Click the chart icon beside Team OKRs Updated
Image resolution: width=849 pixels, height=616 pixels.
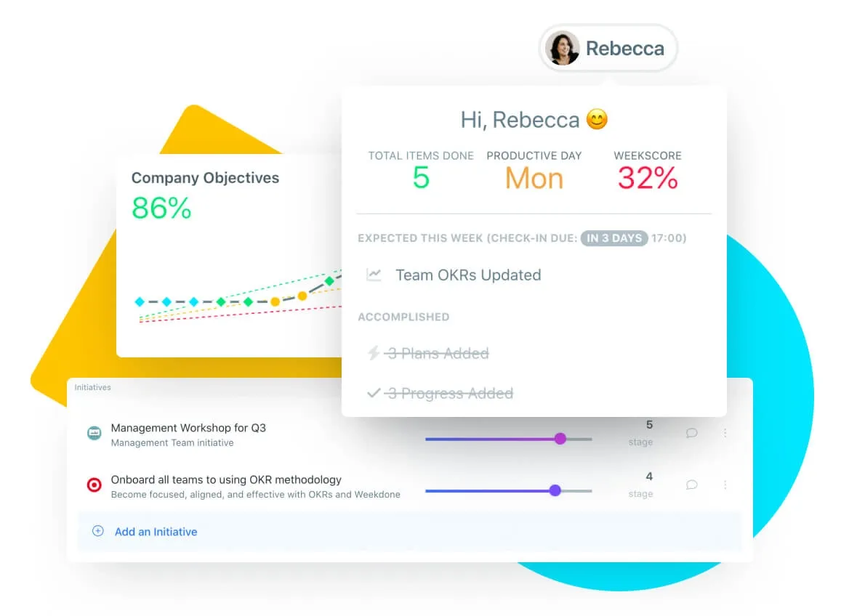point(374,275)
